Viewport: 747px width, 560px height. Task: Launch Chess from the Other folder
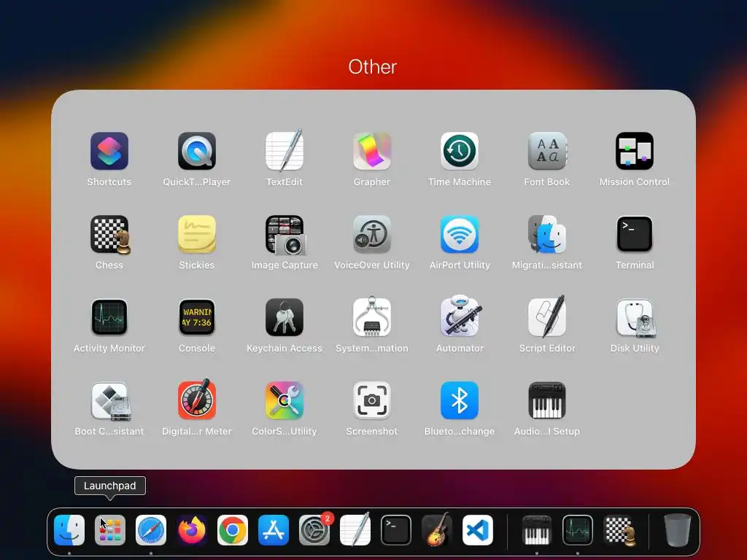109,234
